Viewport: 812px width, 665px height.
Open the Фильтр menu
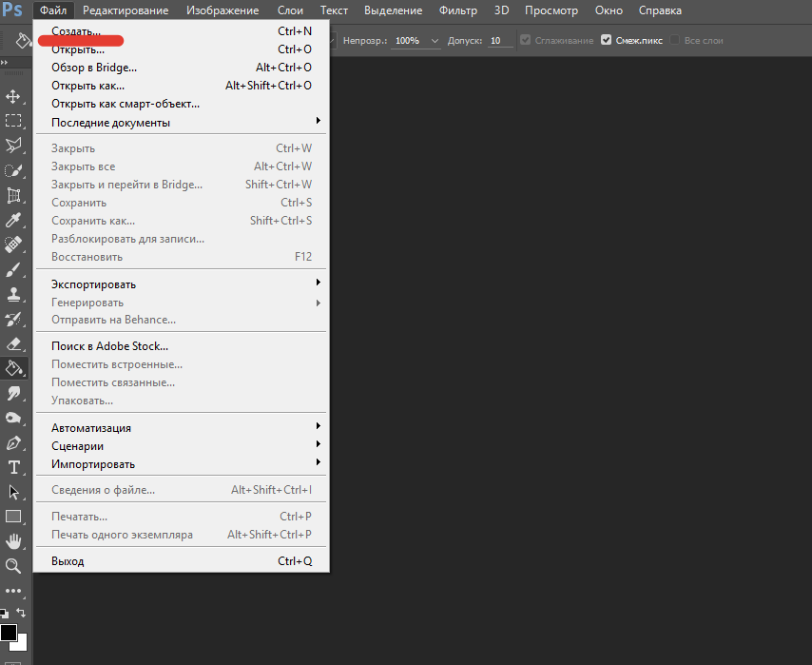(x=457, y=10)
